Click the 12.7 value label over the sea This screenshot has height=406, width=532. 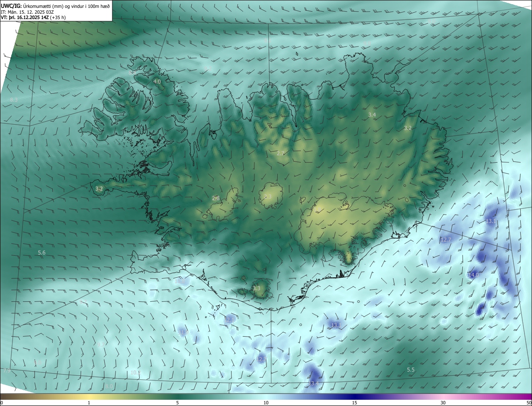446,240
